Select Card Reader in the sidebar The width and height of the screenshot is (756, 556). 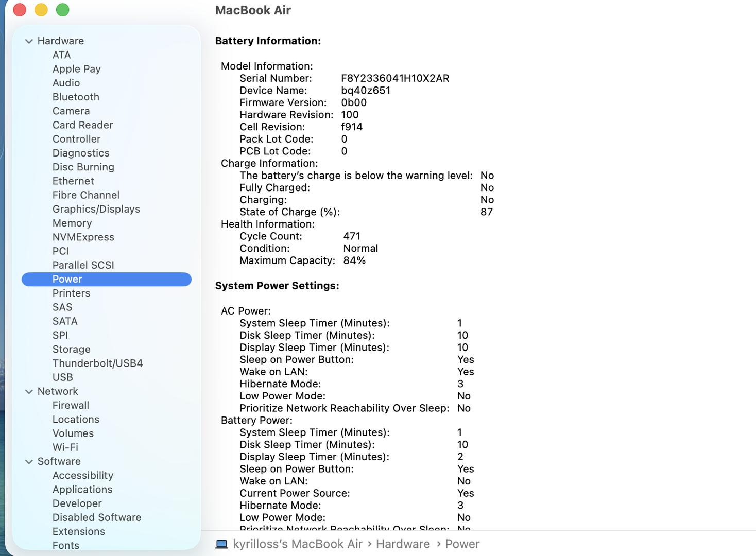[82, 125]
